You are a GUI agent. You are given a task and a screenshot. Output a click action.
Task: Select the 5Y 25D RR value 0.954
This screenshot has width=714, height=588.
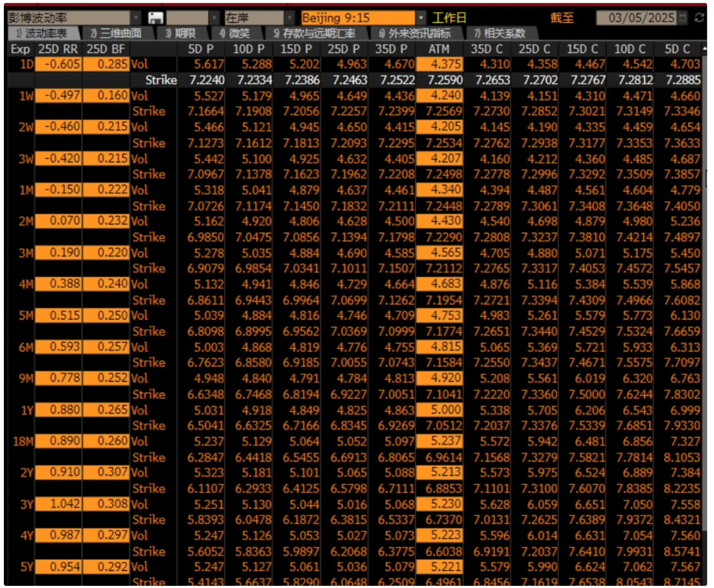58,567
